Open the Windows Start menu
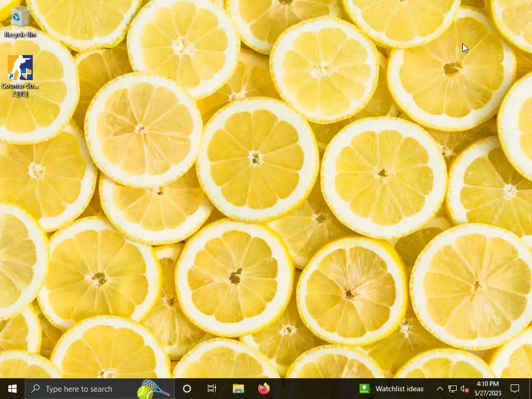Image resolution: width=532 pixels, height=399 pixels. pos(12,389)
